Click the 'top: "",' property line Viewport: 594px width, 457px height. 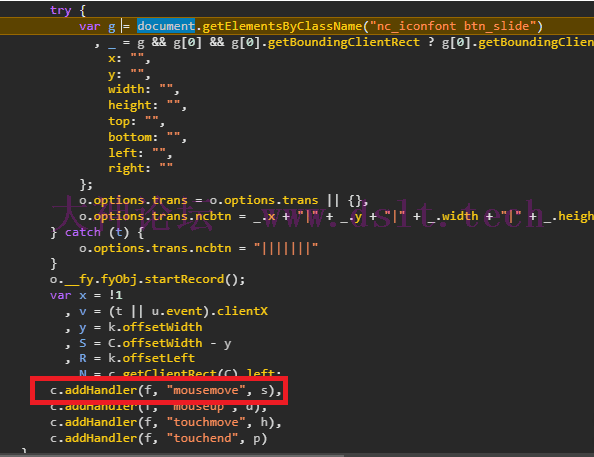pos(136,121)
